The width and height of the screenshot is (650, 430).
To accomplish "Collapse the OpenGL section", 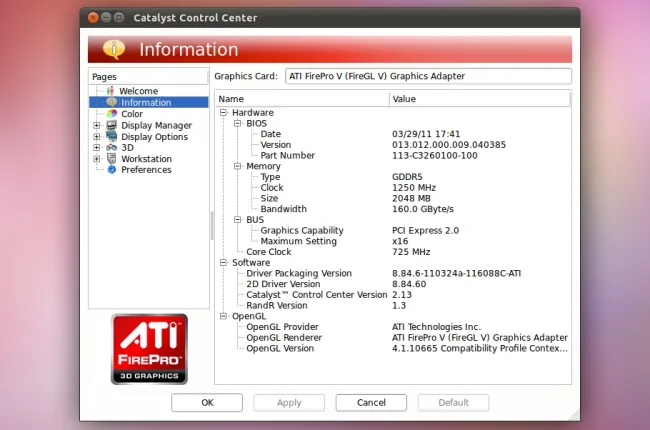I will coord(223,316).
